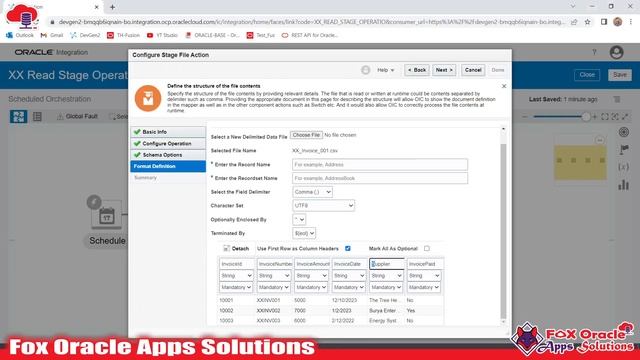Image resolution: width=640 pixels, height=360 pixels.
Task: Open the Help dropdown in the dialog
Action: [x=385, y=70]
